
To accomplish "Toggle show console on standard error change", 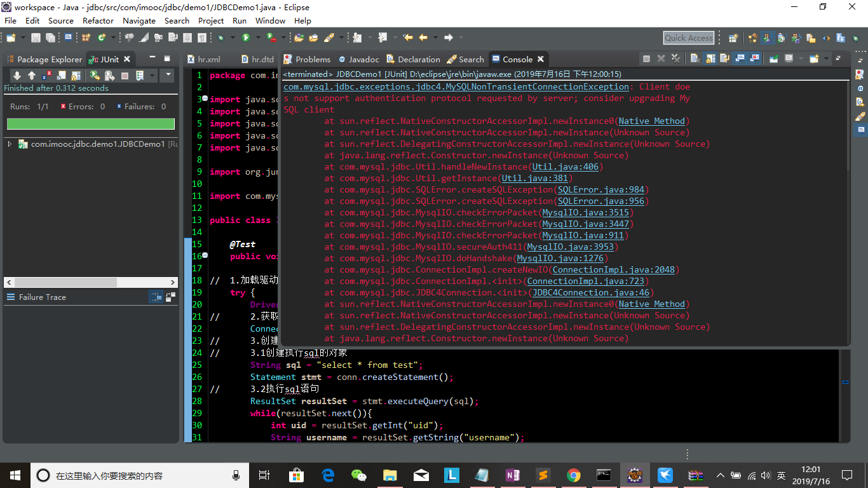I will (755, 59).
